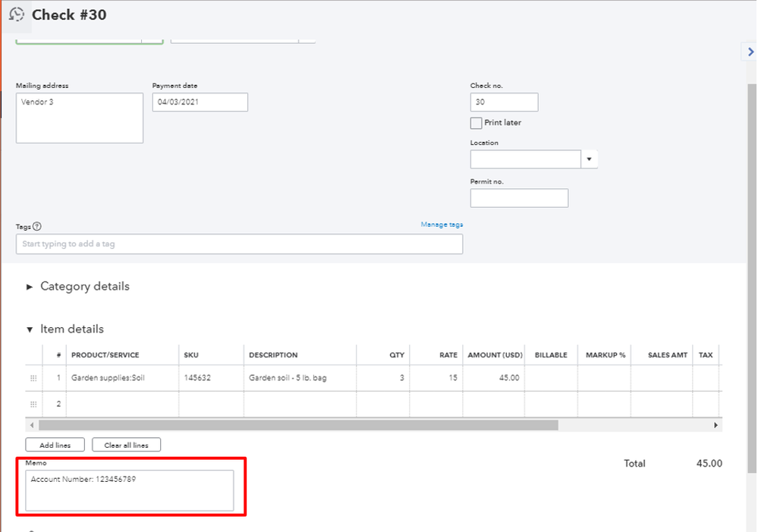The width and height of the screenshot is (758, 532).
Task: Open the Manage tags link
Action: 442,225
